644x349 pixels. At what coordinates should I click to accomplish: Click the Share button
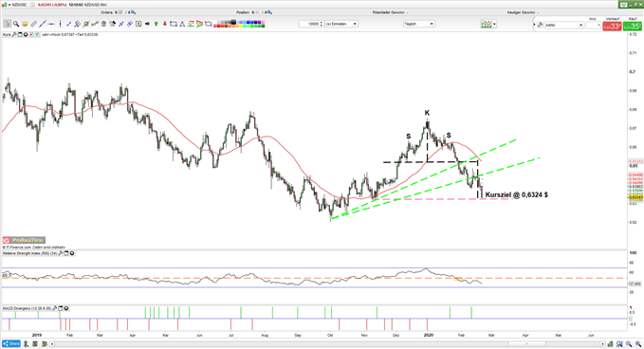[11, 343]
